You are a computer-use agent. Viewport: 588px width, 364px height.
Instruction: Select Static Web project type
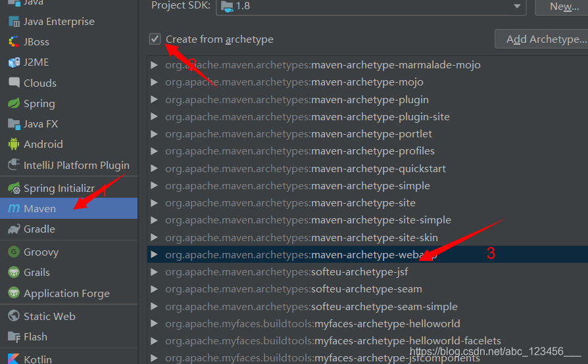(x=68, y=316)
